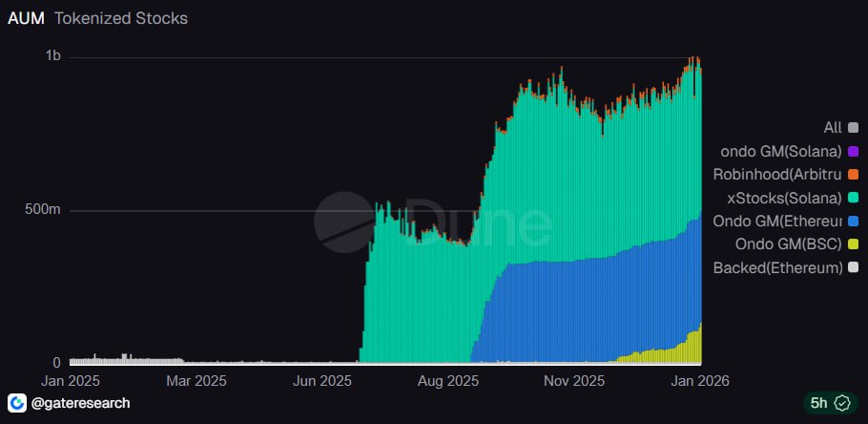Click the Nov 2025 x-axis label
Image resolution: width=868 pixels, height=424 pixels.
click(574, 381)
